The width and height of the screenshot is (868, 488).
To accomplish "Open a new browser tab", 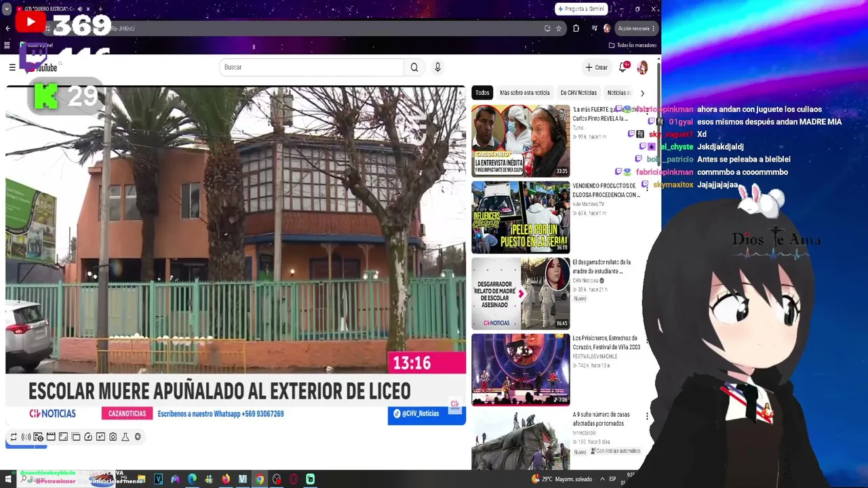I will [x=100, y=9].
